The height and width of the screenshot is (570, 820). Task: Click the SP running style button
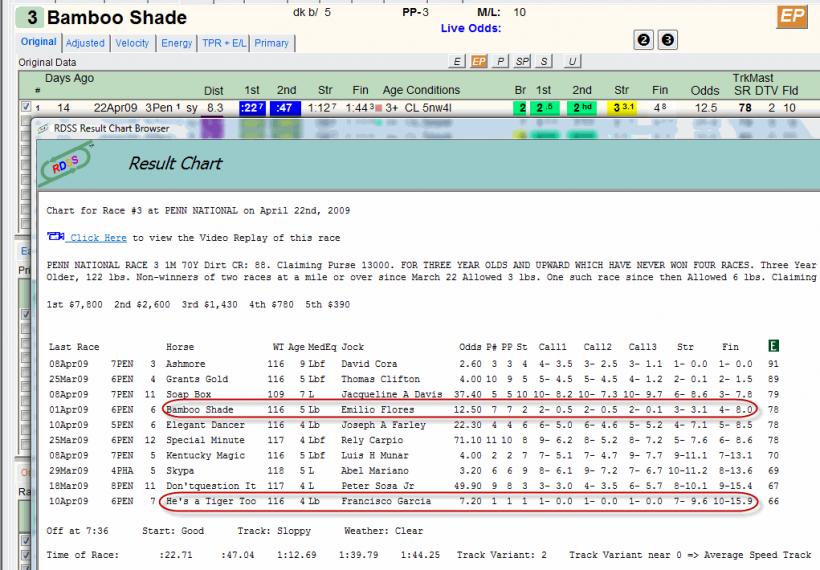[522, 62]
